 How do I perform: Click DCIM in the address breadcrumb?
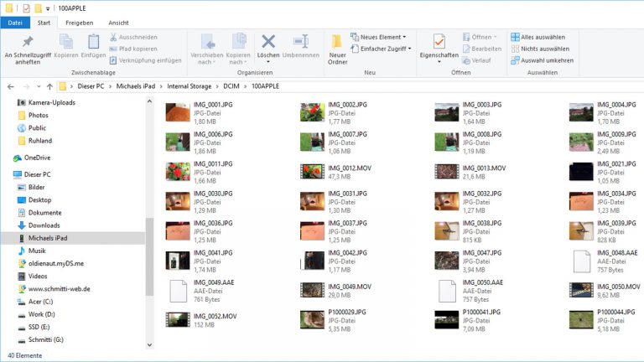(x=232, y=86)
